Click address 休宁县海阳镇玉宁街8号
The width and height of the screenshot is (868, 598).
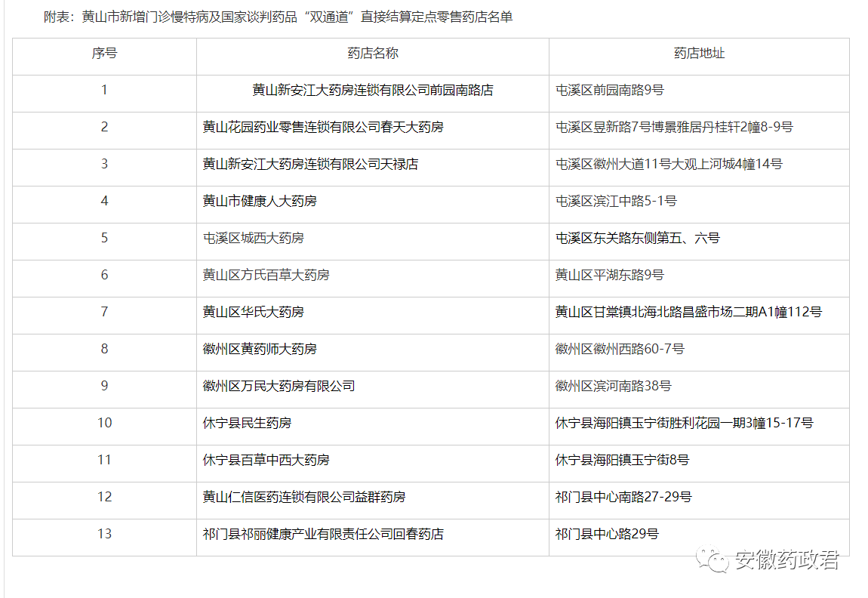click(x=622, y=461)
